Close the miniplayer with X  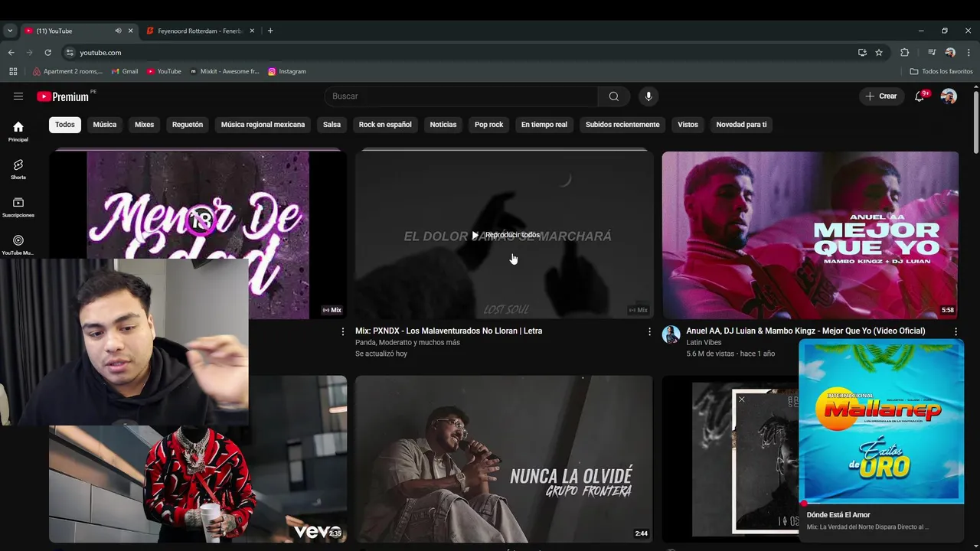coord(741,399)
